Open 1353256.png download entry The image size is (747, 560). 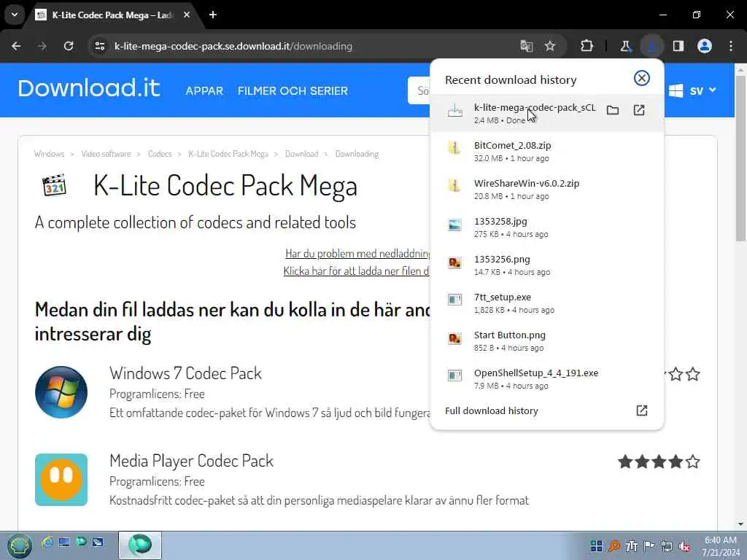(x=547, y=265)
